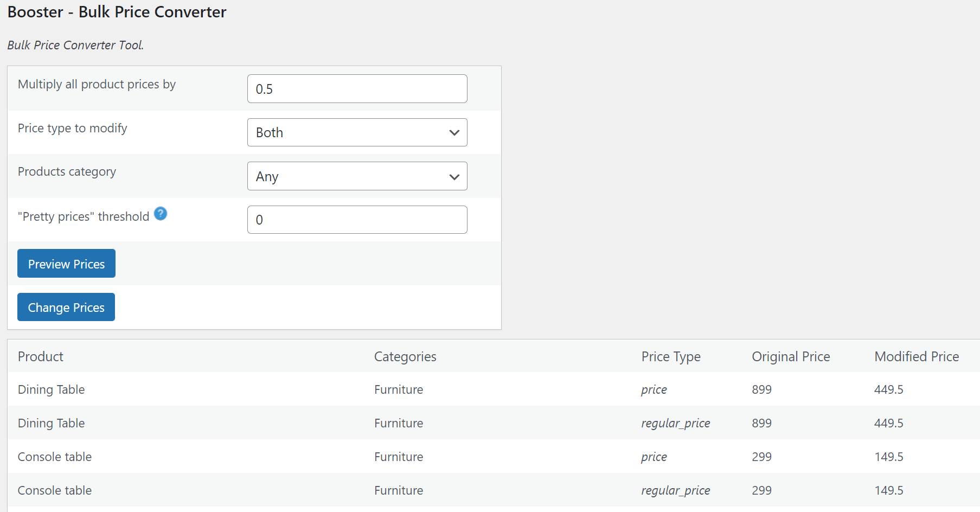Click the Pretty prices threshold input field

tap(357, 220)
